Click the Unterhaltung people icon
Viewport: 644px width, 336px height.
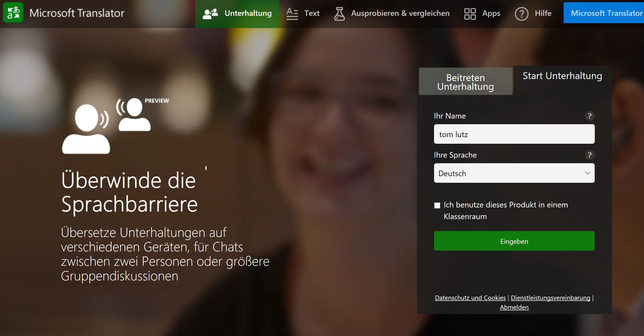(210, 13)
